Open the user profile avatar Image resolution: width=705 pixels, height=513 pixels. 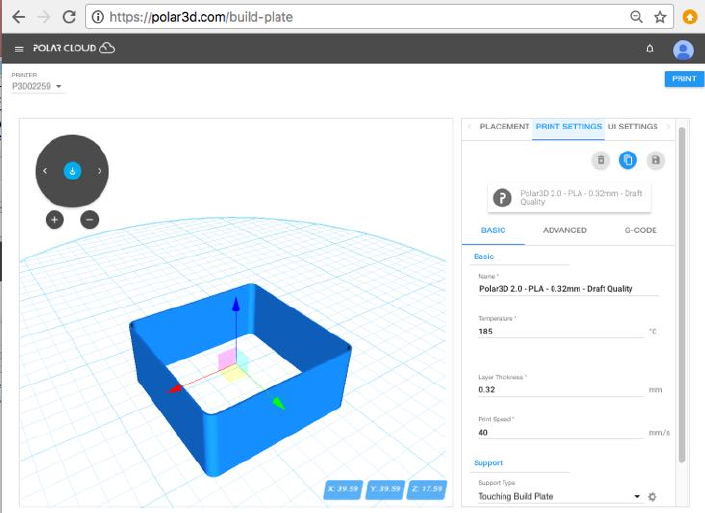tap(683, 49)
